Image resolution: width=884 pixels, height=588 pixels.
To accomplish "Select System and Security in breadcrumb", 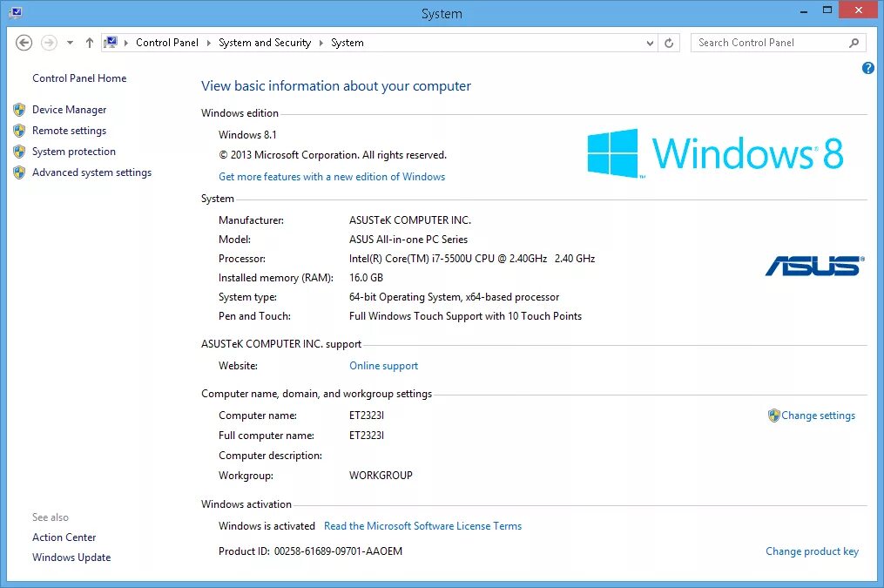I will 265,43.
